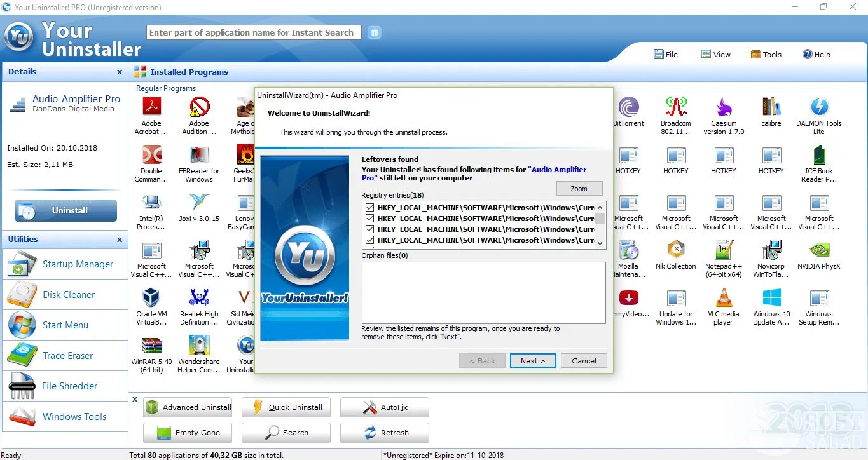The height and width of the screenshot is (460, 868).
Task: Select calibre program icon
Action: (x=771, y=106)
